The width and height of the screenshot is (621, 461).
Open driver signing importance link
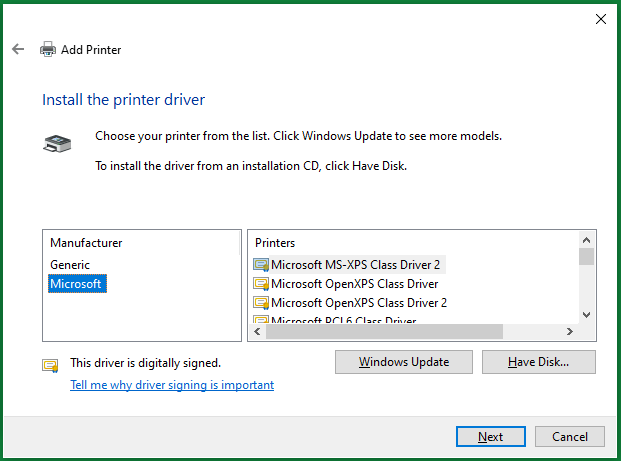point(172,385)
